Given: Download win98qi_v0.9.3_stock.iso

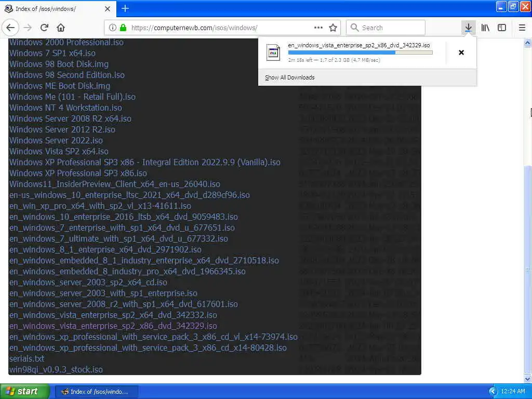Looking at the screenshot, I should (x=56, y=369).
